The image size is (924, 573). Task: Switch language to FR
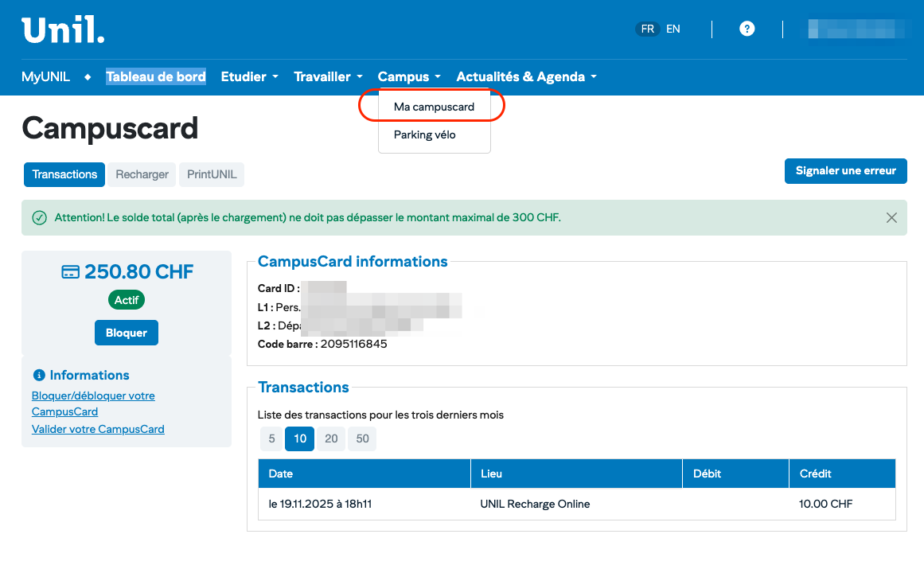(648, 29)
